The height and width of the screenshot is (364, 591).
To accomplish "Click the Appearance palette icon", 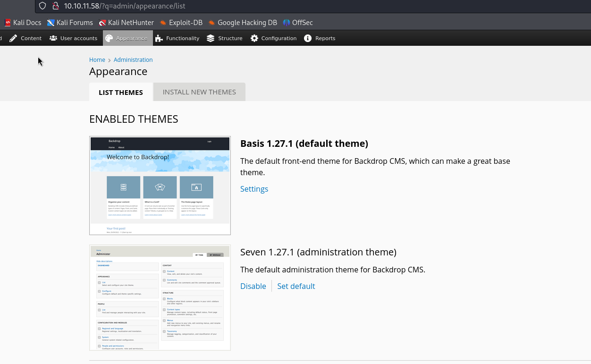I will (109, 38).
